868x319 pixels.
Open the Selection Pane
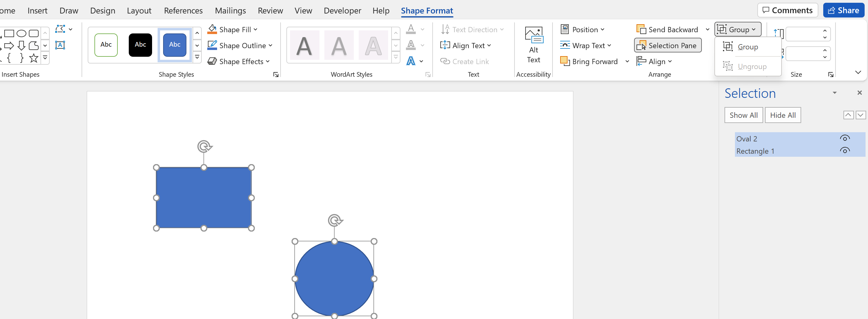pos(667,45)
